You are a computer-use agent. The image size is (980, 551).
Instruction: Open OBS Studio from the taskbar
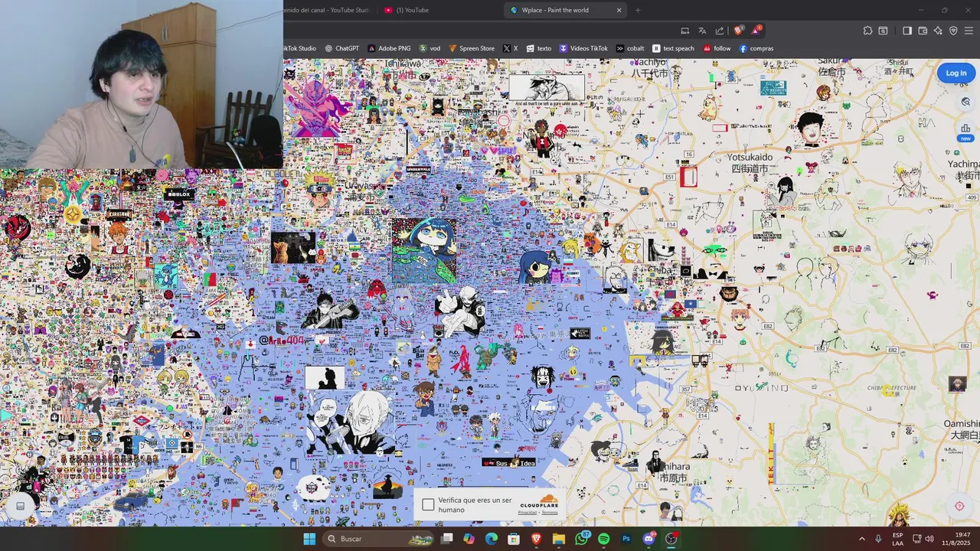coord(671,539)
